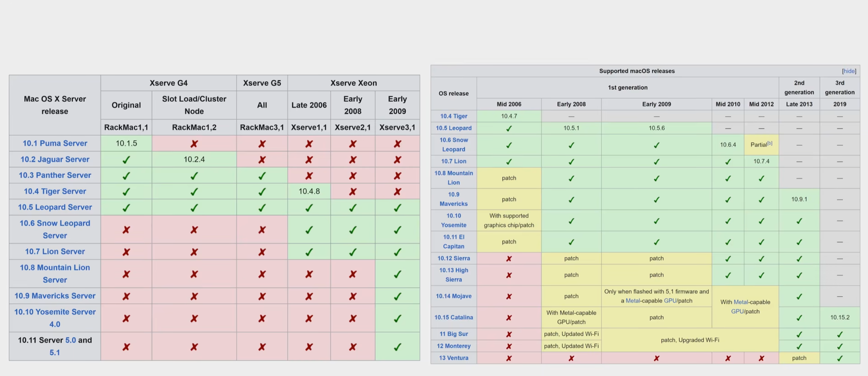The width and height of the screenshot is (868, 376).
Task: Click the 10.5.1 cell in Leopard row
Action: (x=571, y=128)
